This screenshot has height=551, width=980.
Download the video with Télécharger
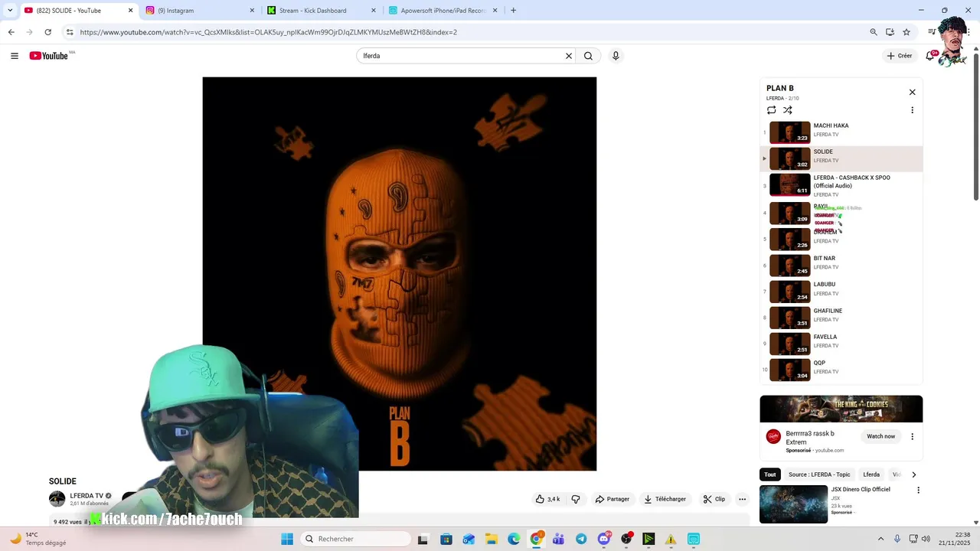665,499
